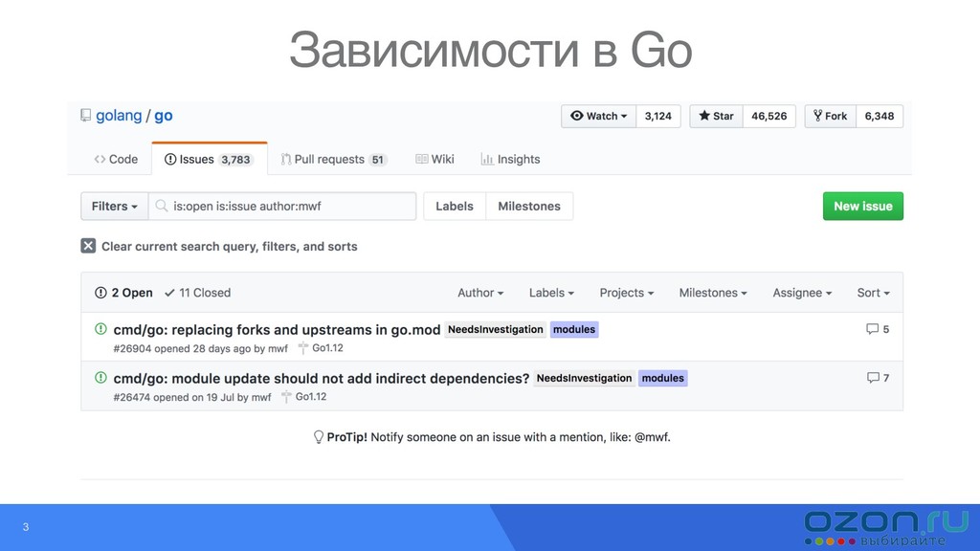Click the repository book icon beside golang
The image size is (980, 551).
pos(85,116)
